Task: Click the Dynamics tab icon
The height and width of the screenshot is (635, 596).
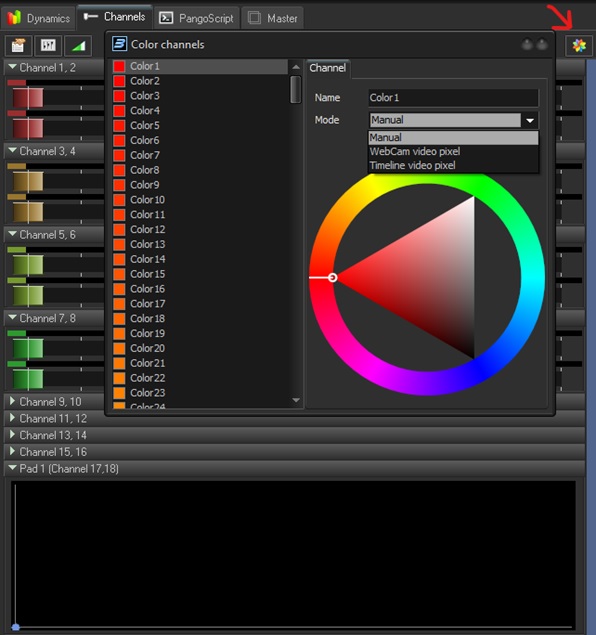Action: click(x=14, y=18)
